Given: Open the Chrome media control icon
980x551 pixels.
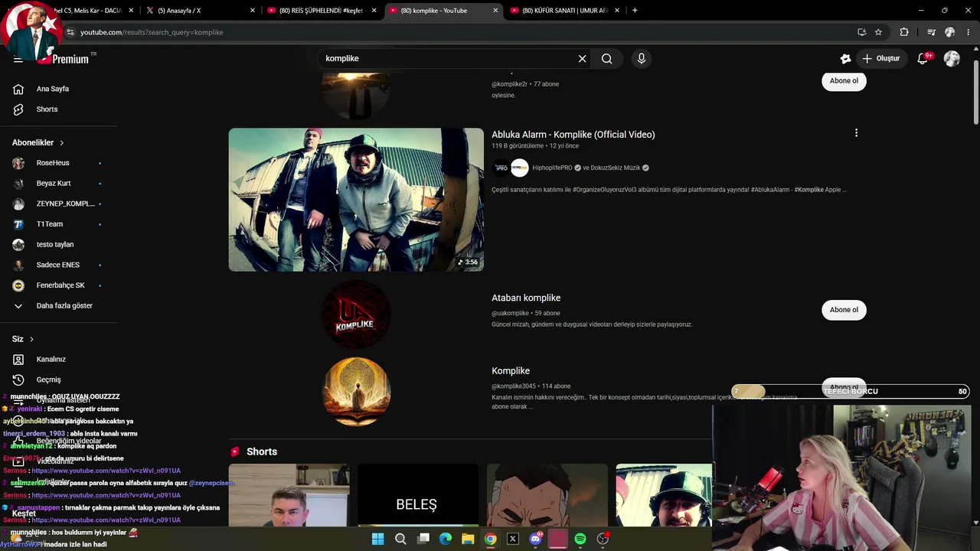Looking at the screenshot, I should [931, 32].
